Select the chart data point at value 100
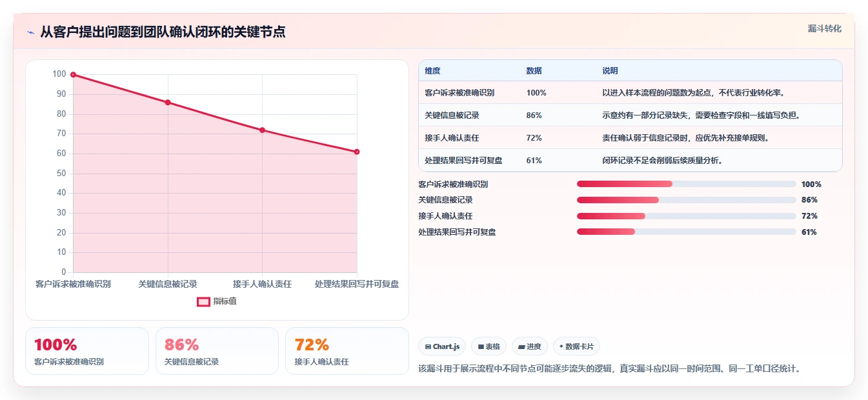Image resolution: width=868 pixels, height=400 pixels. tap(73, 75)
